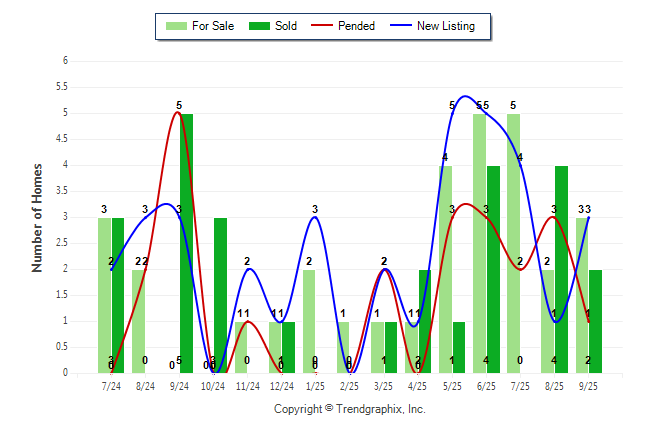This screenshot has height=434, width=646.
Task: Click the 'New Listing' legend label
Action: 446,26
